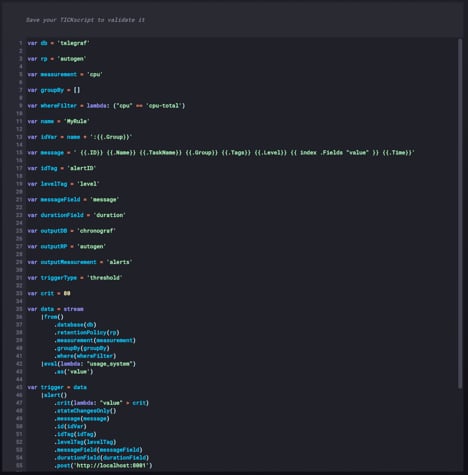Click the .idTag(idTag) line

point(75,434)
